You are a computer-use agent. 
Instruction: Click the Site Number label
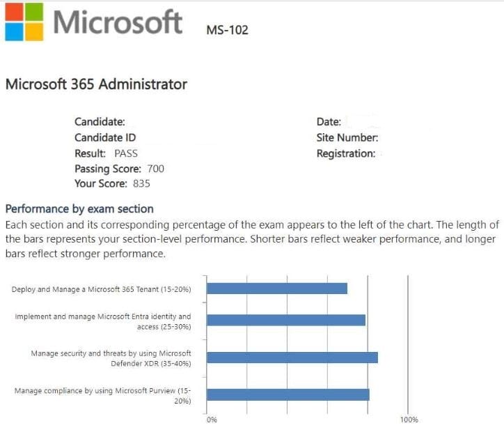pos(347,137)
